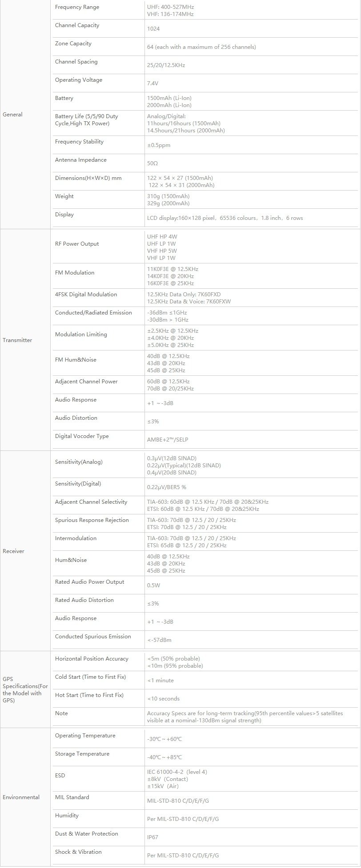Select the Horizontal Position Accuracy label
This screenshot has height=868, width=361.
tap(92, 659)
